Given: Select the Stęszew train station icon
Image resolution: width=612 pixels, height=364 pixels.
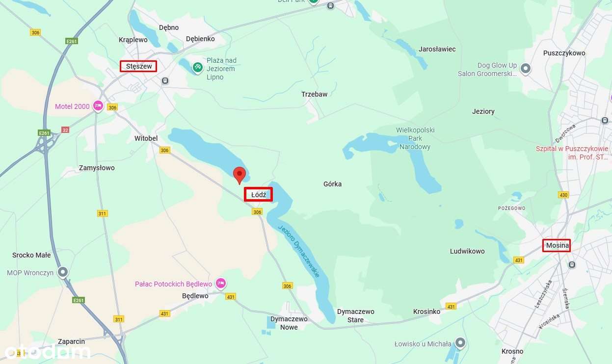Looking at the screenshot, I should (x=165, y=80).
